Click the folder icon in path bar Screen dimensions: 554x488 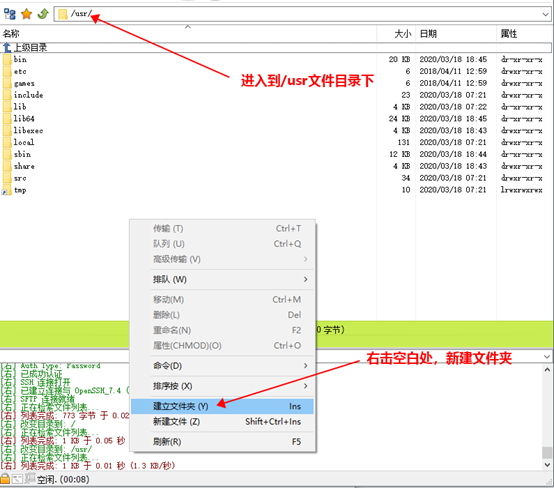click(x=63, y=14)
